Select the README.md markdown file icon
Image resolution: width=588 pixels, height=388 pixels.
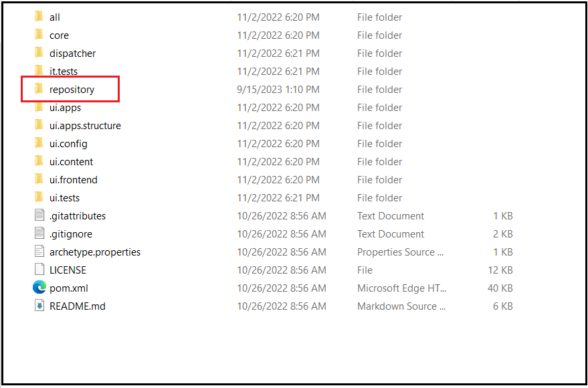pos(39,306)
